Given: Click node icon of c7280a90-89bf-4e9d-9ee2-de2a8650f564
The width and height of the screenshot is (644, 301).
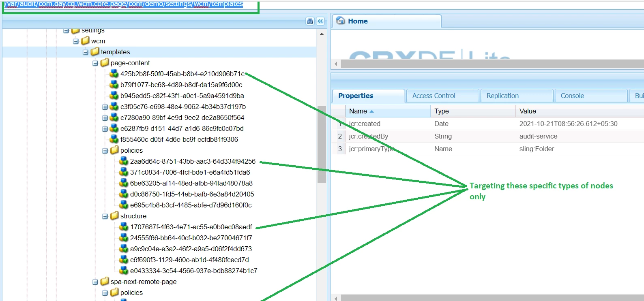Looking at the screenshot, I should (x=114, y=117).
